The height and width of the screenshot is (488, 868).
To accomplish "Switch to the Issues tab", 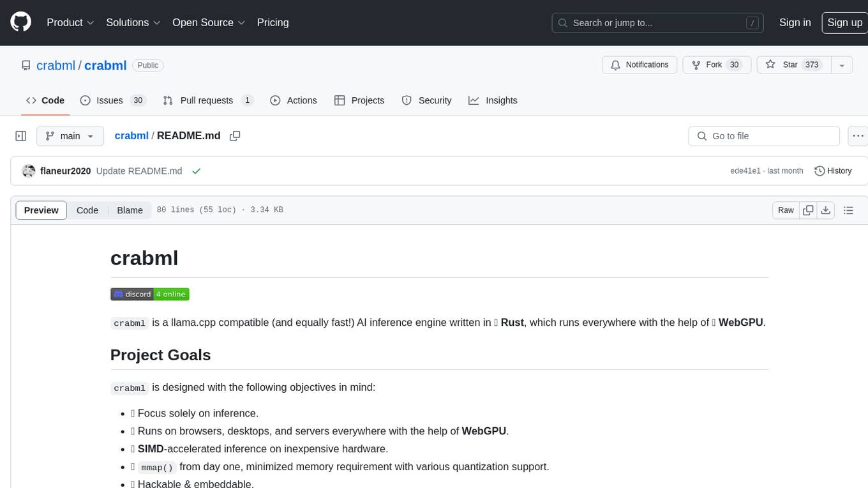I will point(113,100).
